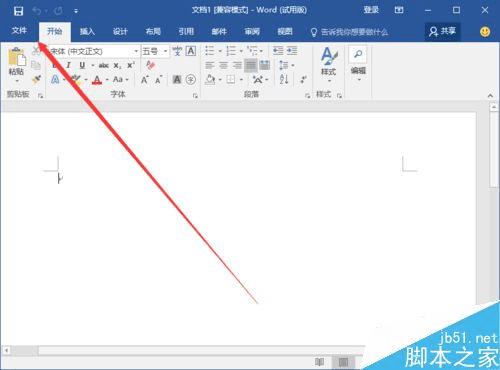Toggle superscript x² formatting
The image size is (500, 370).
tap(131, 65)
